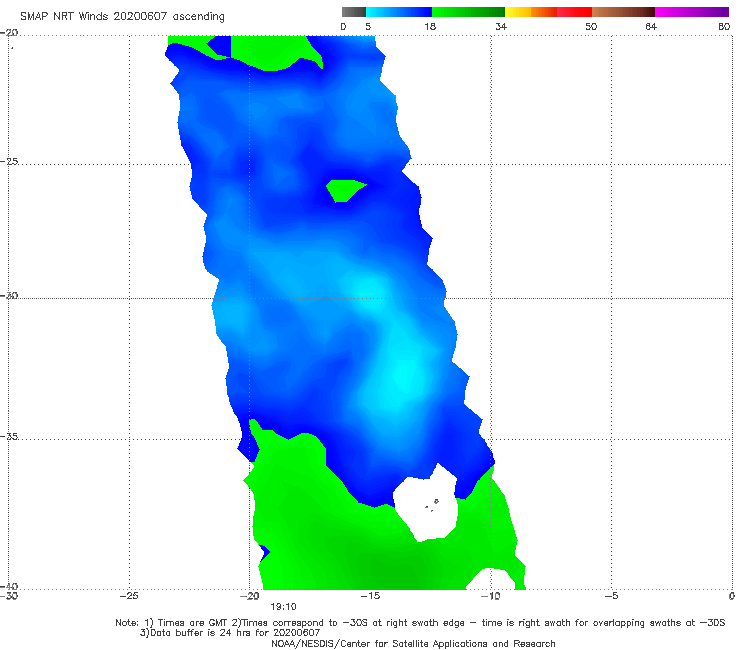Image resolution: width=740 pixels, height=650 pixels.
Task: Select the blue 5–18 color bar segment
Action: [399, 12]
